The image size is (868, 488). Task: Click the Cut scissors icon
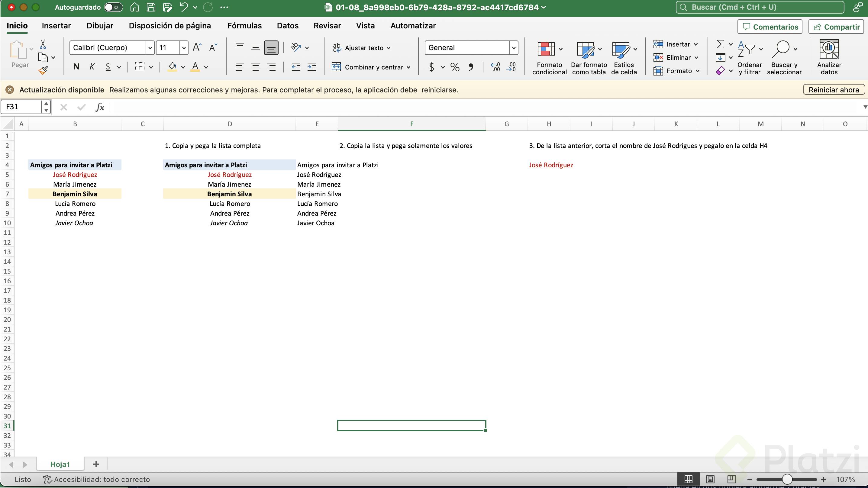pyautogui.click(x=43, y=44)
